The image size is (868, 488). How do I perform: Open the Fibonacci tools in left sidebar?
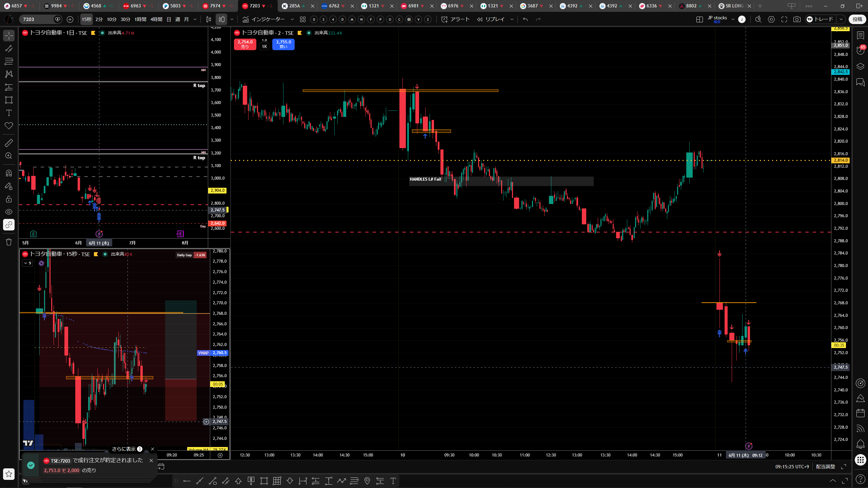[9, 61]
